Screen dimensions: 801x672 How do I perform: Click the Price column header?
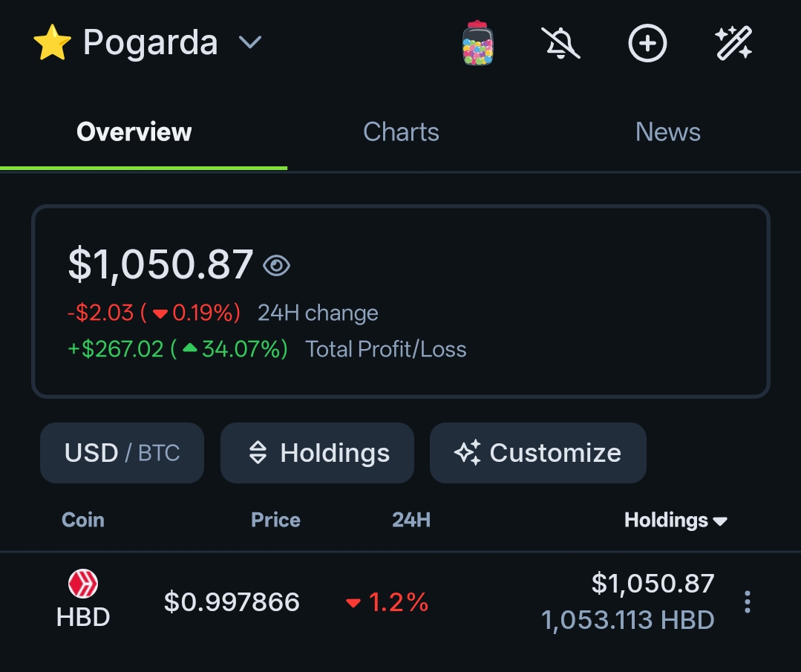point(275,520)
